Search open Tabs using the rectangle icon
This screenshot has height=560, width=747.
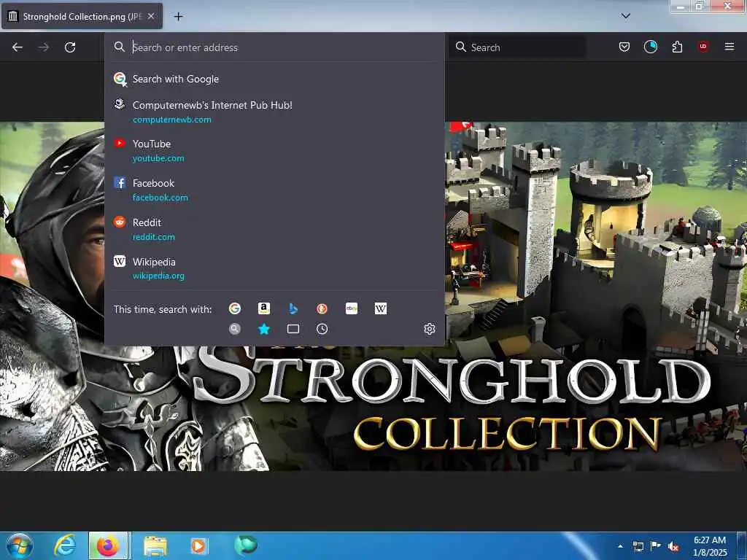click(x=293, y=329)
